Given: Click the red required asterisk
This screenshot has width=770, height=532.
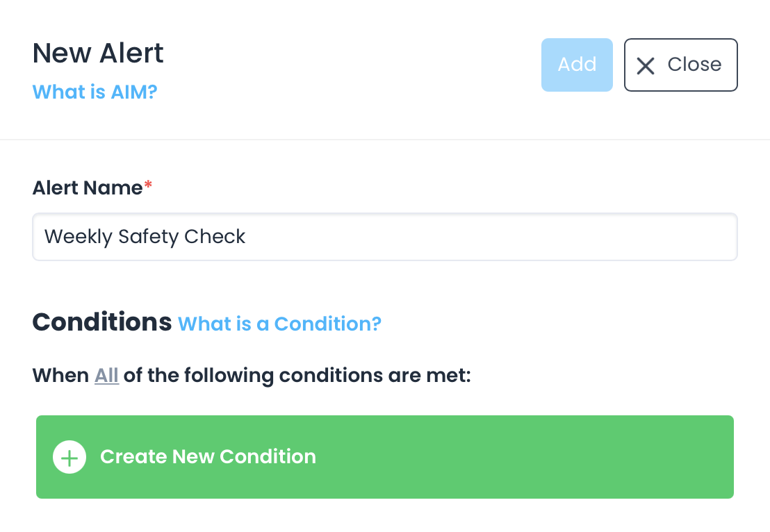Looking at the screenshot, I should tap(147, 186).
